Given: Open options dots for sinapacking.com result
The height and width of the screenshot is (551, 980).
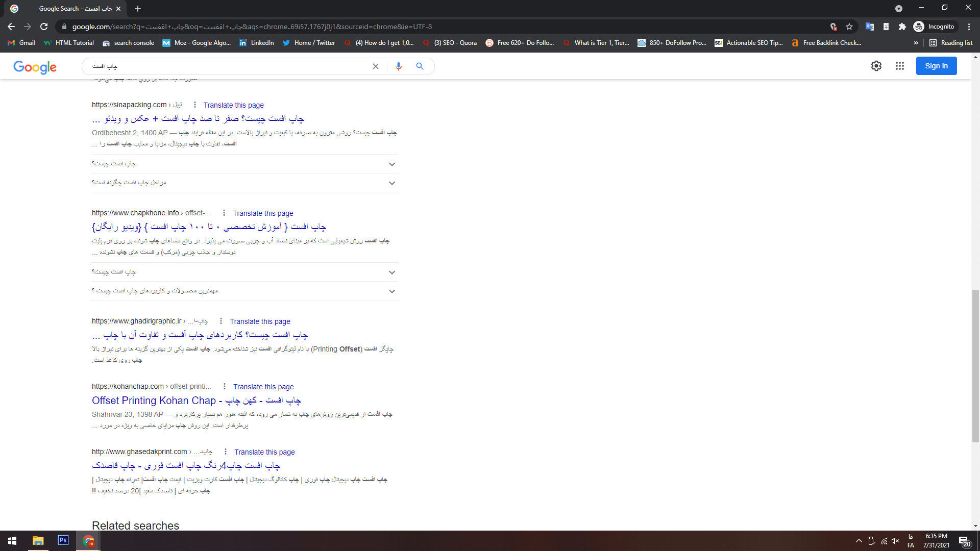Looking at the screenshot, I should click(x=194, y=105).
